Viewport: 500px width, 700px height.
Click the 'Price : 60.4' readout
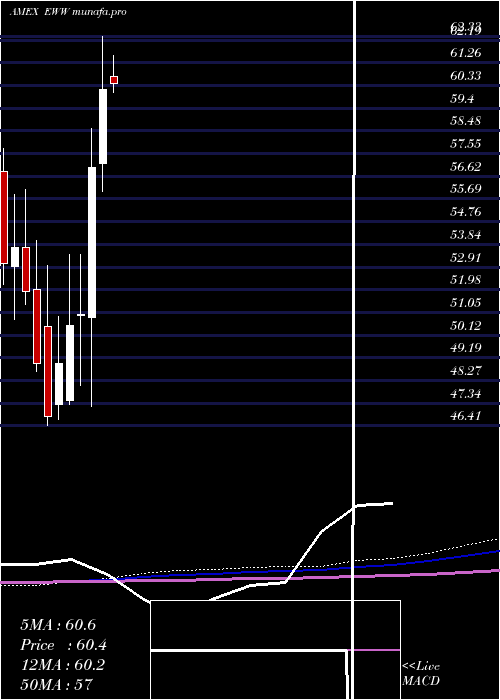point(63,645)
